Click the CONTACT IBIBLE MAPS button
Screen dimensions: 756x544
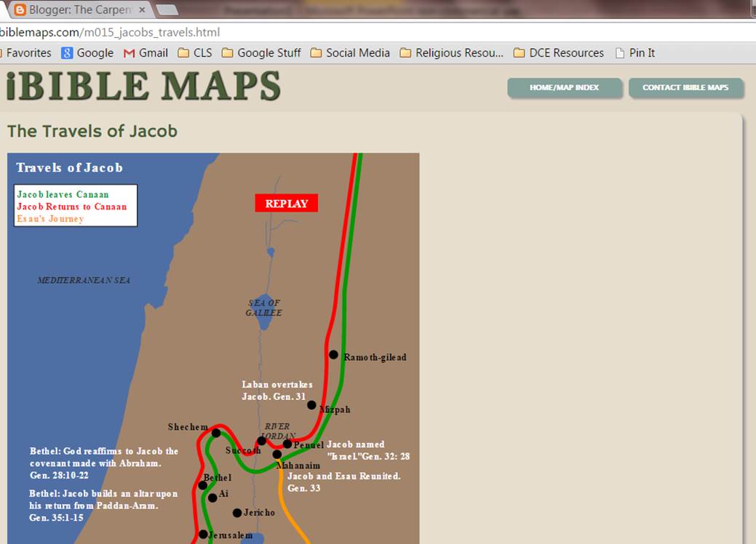point(685,87)
